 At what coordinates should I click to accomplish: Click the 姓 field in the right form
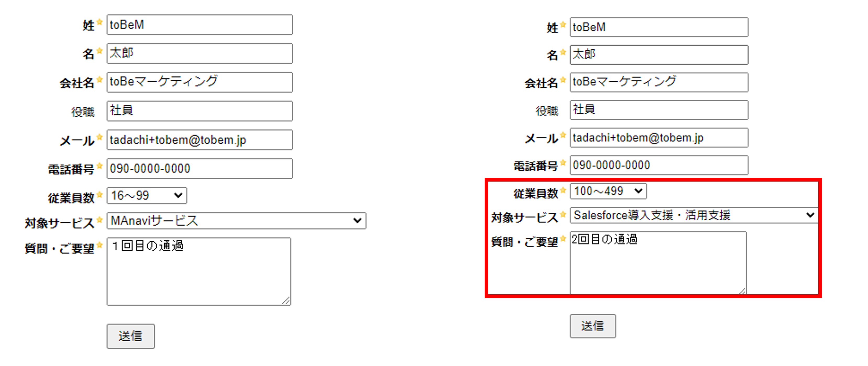tap(659, 27)
